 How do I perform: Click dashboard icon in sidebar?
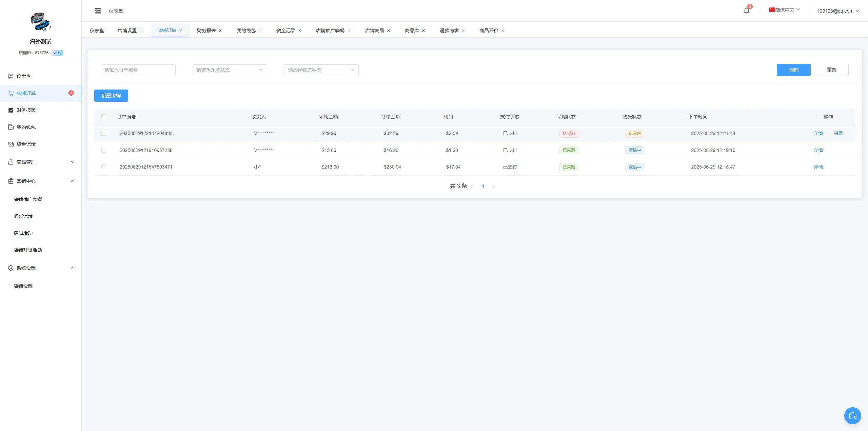[x=11, y=76]
